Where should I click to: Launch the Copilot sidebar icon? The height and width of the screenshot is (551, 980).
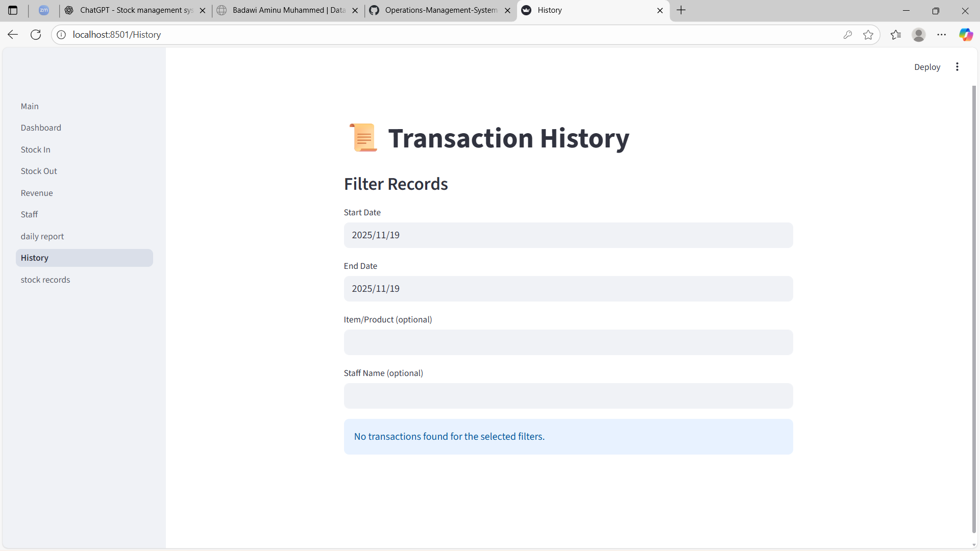pyautogui.click(x=965, y=35)
